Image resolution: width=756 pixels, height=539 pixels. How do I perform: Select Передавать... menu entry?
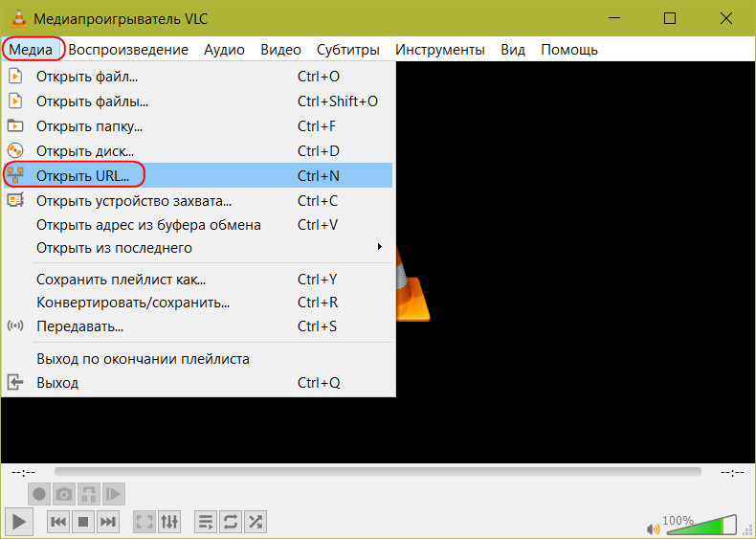[x=198, y=326]
